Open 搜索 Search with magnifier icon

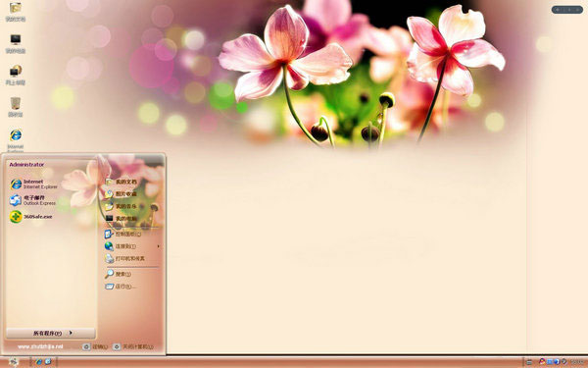click(119, 274)
